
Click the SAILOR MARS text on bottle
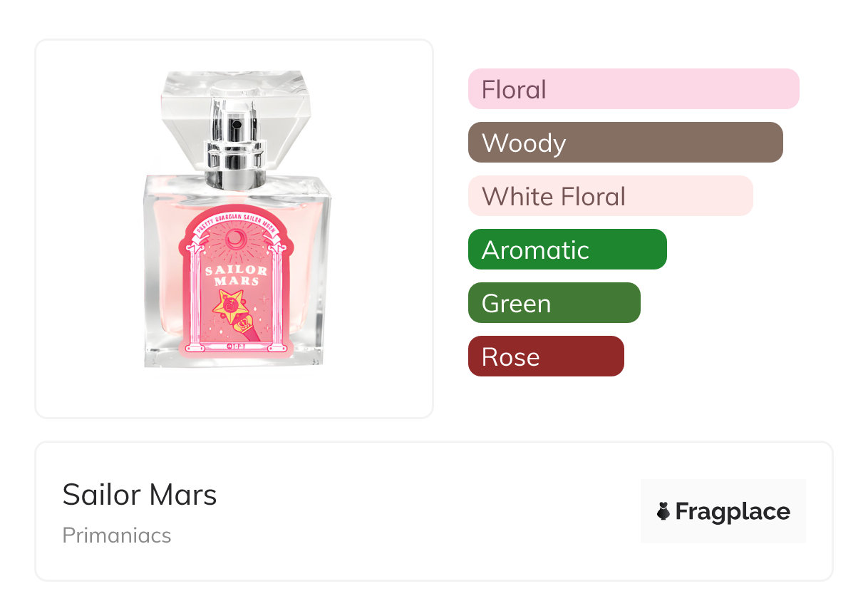tap(236, 275)
